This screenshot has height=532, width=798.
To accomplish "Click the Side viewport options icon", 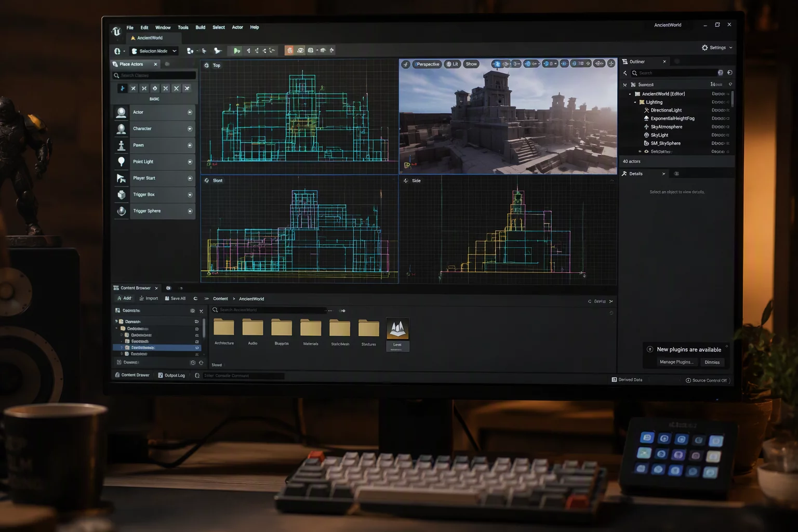I will pos(406,181).
